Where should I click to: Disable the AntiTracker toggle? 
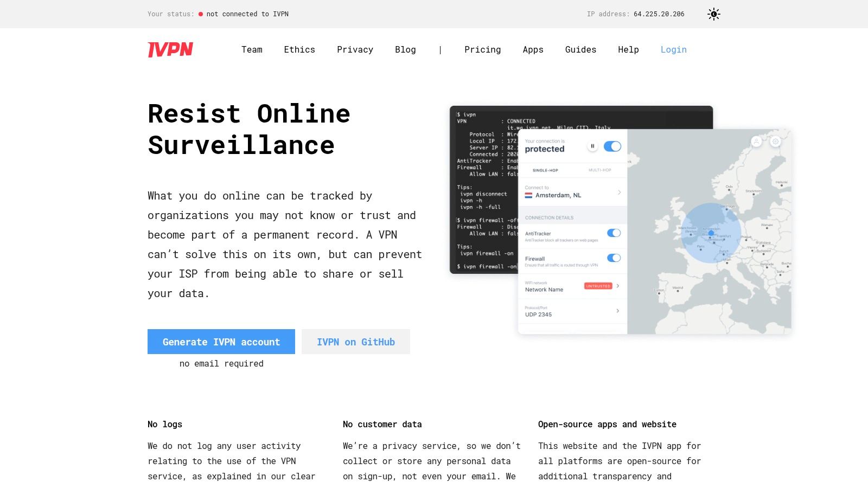(x=614, y=233)
